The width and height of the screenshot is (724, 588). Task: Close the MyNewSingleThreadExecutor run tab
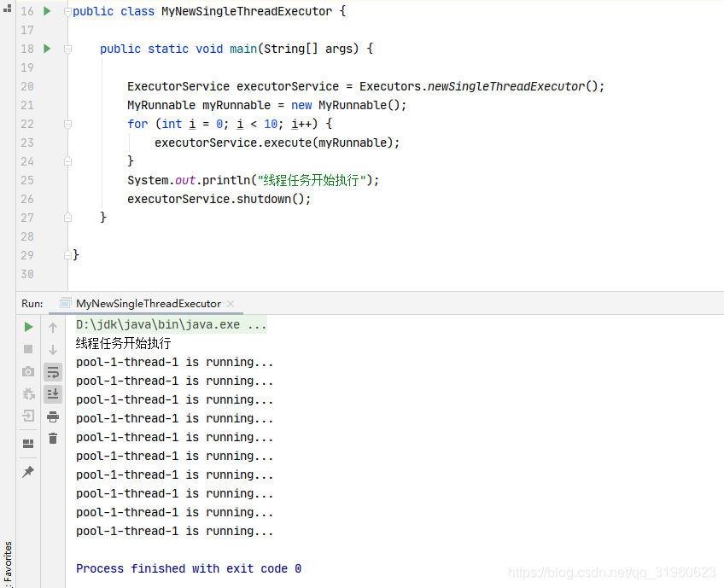click(x=231, y=304)
